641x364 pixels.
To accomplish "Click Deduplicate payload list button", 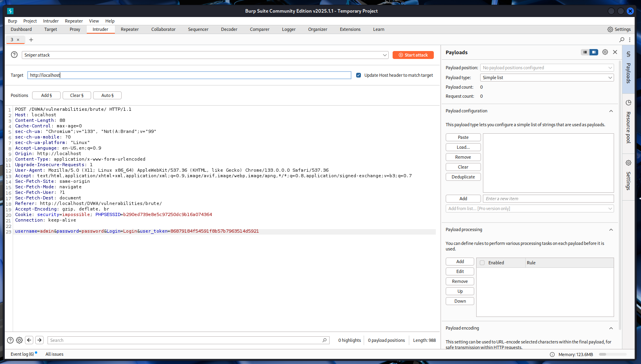I will [463, 177].
